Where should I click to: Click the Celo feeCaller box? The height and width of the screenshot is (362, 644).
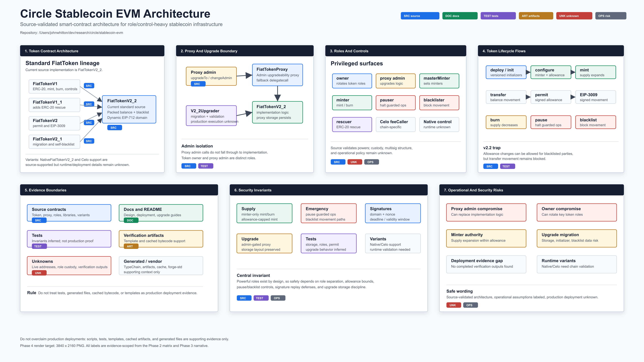[395, 124]
